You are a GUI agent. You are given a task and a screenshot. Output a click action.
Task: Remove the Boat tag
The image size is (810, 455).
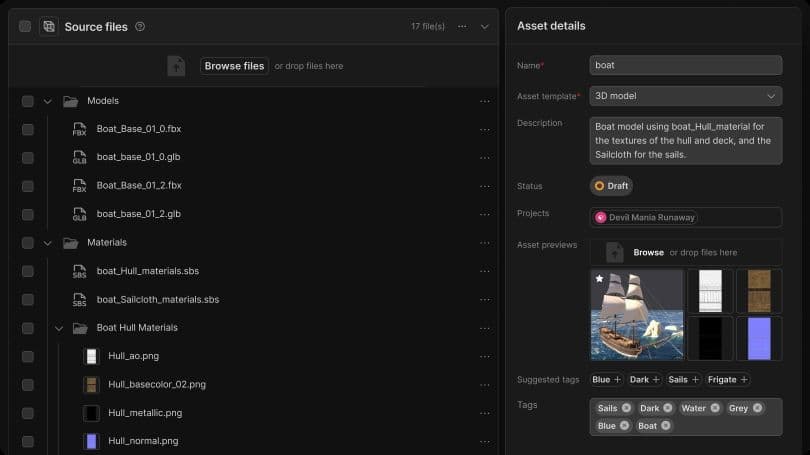point(666,426)
